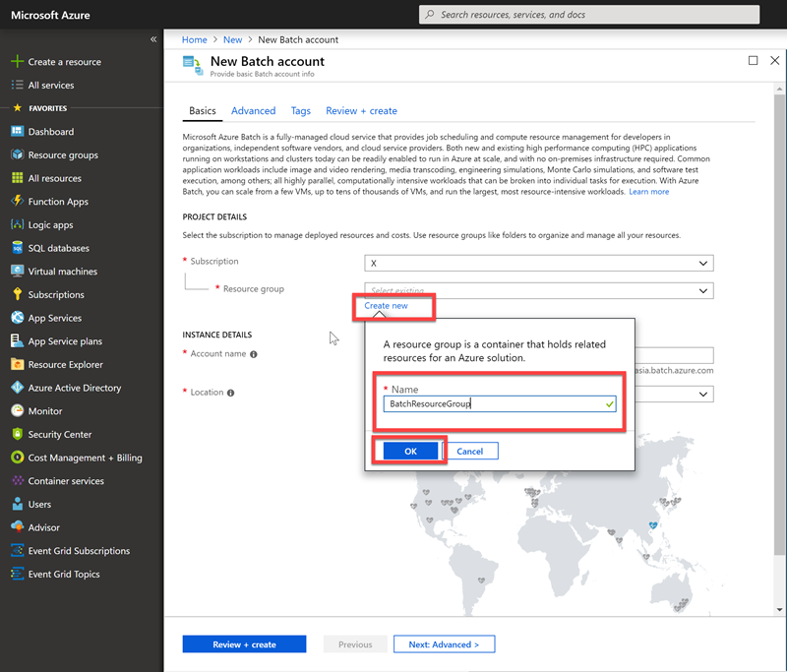Open App Services globe icon
The width and height of the screenshot is (787, 672).
pos(17,317)
